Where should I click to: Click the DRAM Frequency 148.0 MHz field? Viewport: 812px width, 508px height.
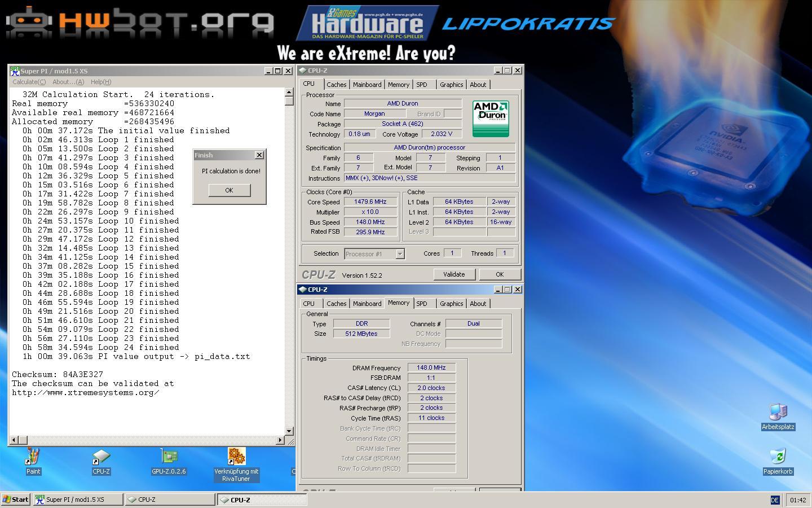click(x=431, y=367)
